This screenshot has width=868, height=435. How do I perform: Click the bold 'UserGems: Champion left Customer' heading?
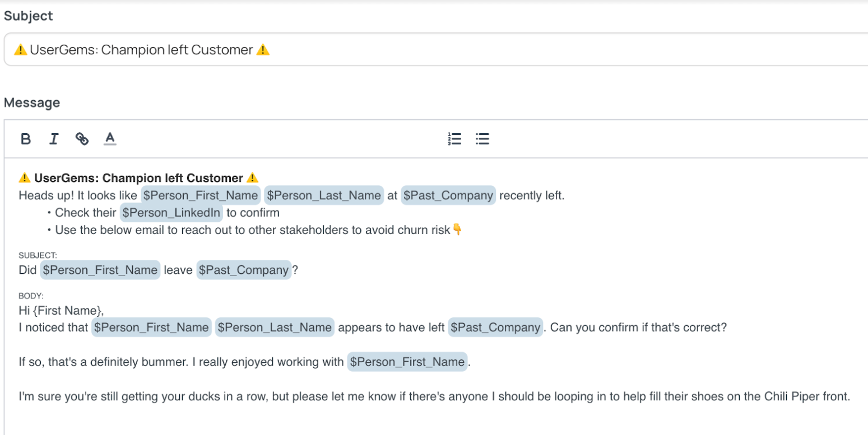click(x=139, y=178)
